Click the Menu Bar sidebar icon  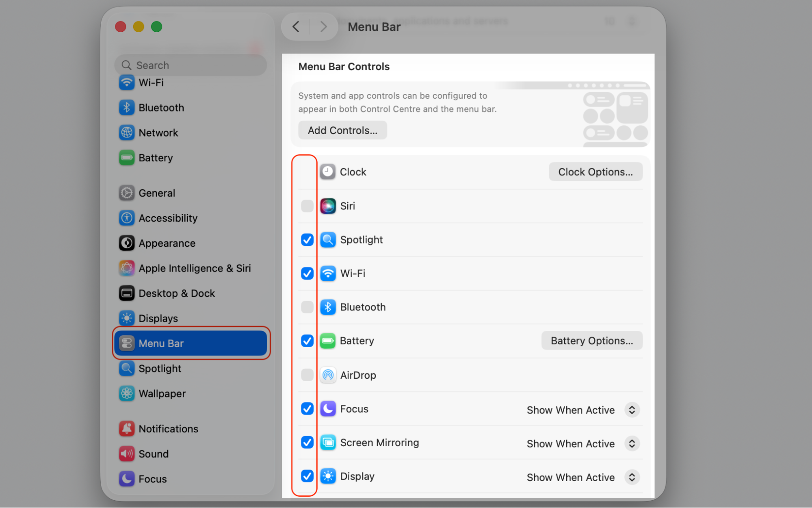[127, 343]
